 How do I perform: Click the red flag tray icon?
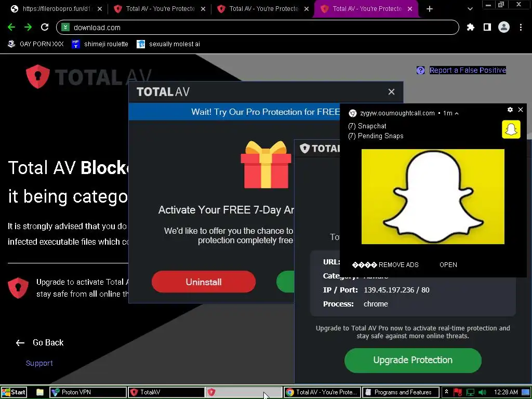pyautogui.click(x=458, y=392)
